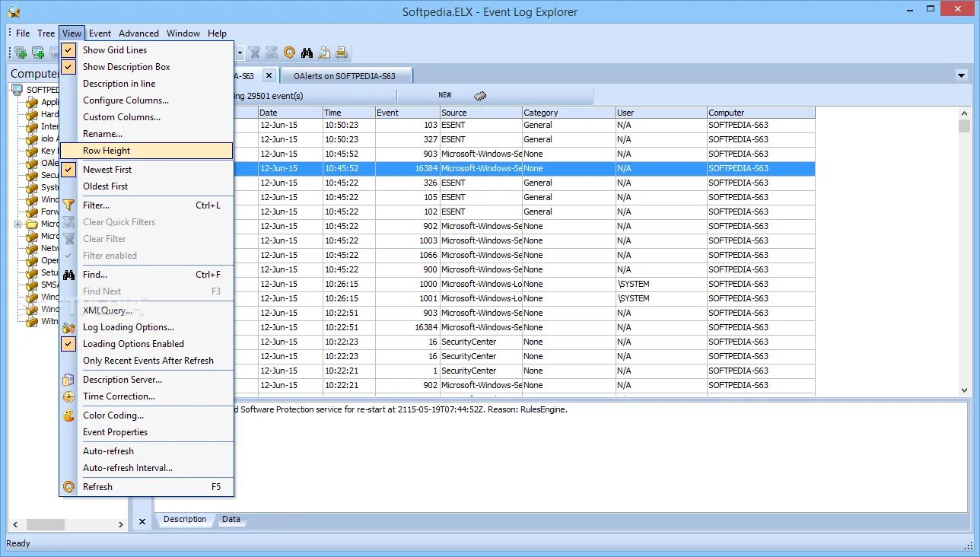Click the vertical scrollbar thumb of event list
This screenshot has width=980, height=557.
point(964,126)
